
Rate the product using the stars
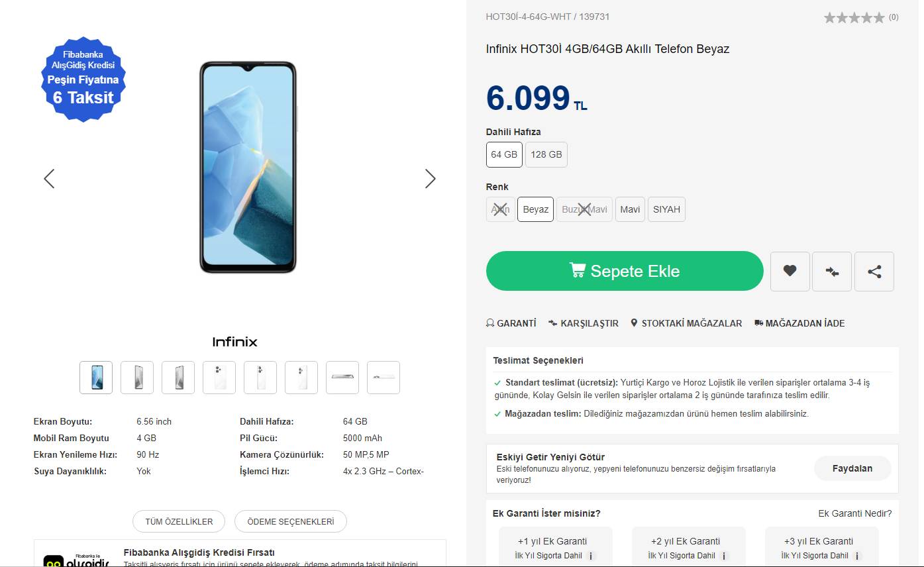point(854,18)
